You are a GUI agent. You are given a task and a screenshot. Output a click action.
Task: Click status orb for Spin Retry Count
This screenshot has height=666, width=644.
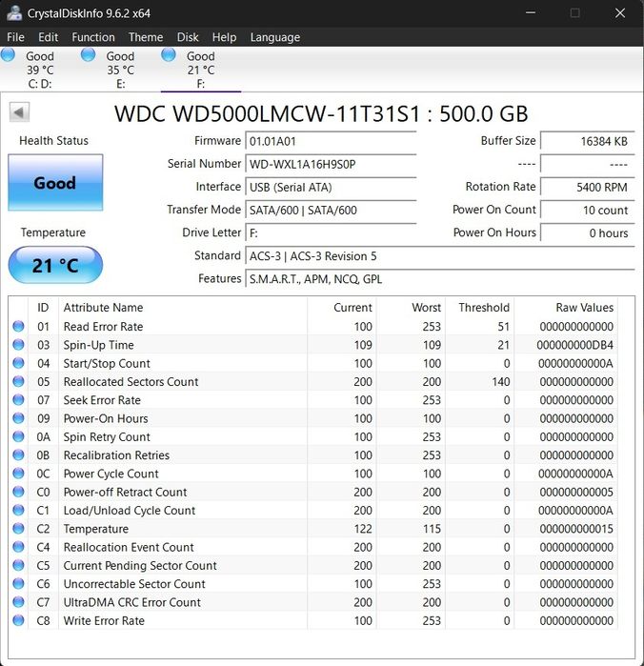point(18,436)
